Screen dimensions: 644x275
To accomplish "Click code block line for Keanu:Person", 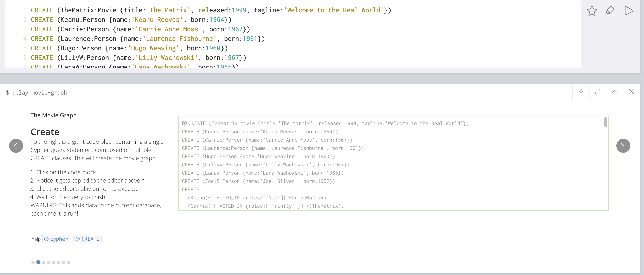I will click(260, 132).
